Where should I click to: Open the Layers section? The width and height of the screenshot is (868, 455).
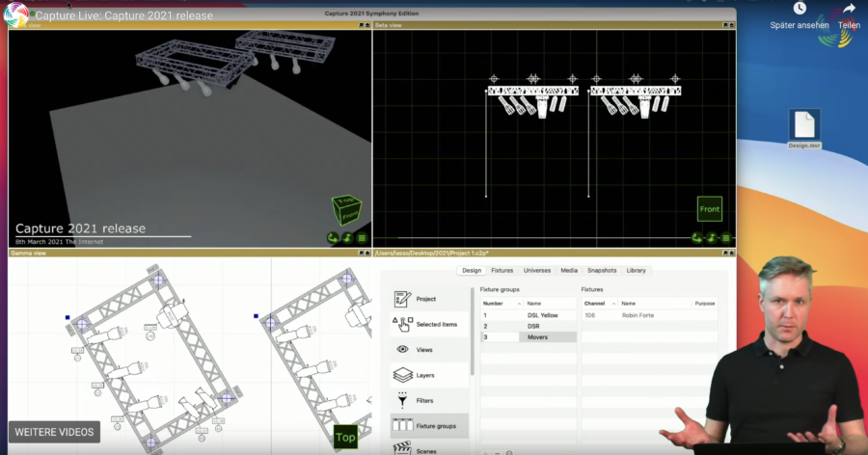pyautogui.click(x=429, y=375)
